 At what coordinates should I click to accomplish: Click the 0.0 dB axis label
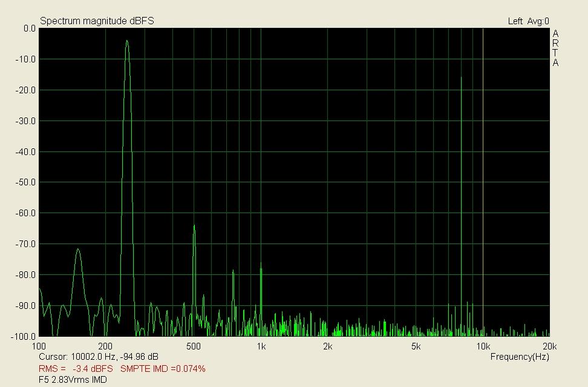click(30, 28)
